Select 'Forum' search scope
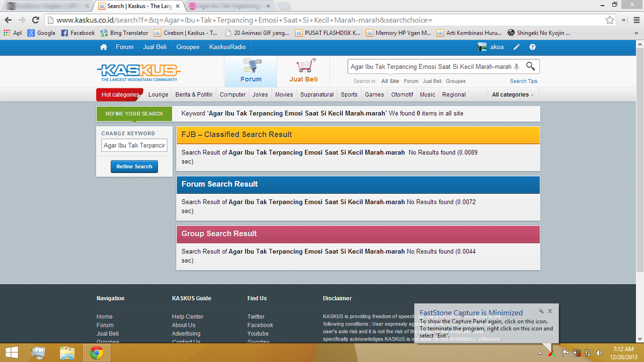 coord(411,81)
